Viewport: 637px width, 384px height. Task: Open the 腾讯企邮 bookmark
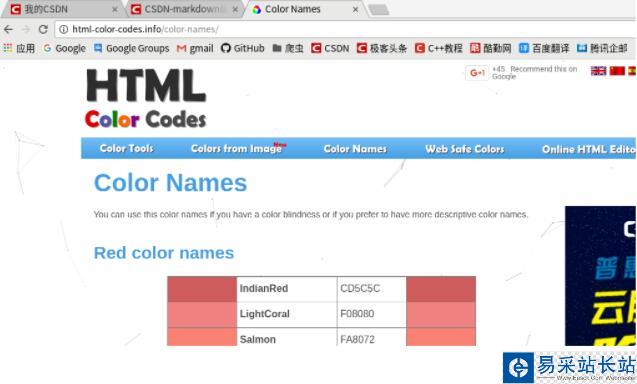pos(602,48)
